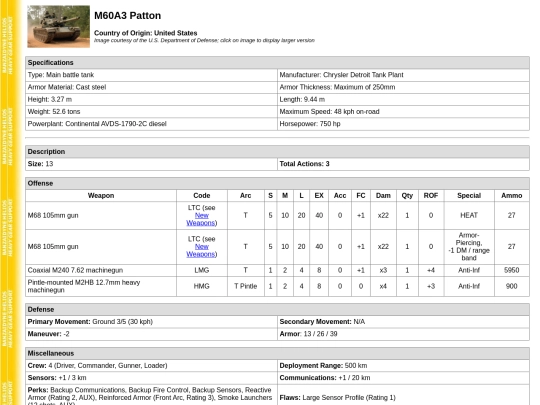Select the Crew: 4 cell
The height and width of the screenshot is (405, 540).
click(151, 366)
